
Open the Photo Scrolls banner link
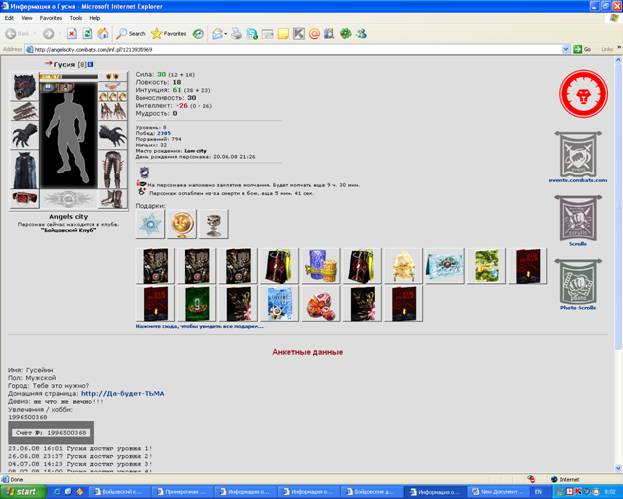click(x=578, y=284)
